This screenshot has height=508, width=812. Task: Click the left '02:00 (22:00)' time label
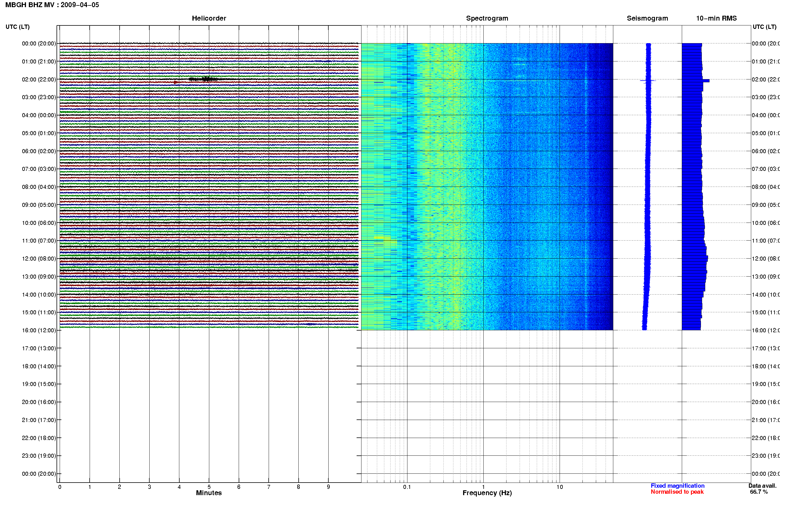coord(39,79)
